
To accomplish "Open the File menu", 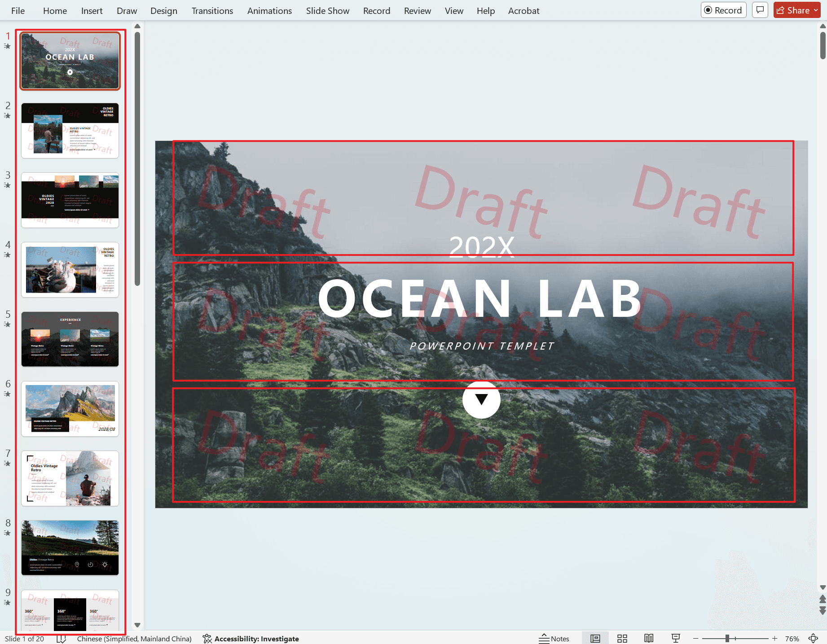I will pyautogui.click(x=18, y=11).
